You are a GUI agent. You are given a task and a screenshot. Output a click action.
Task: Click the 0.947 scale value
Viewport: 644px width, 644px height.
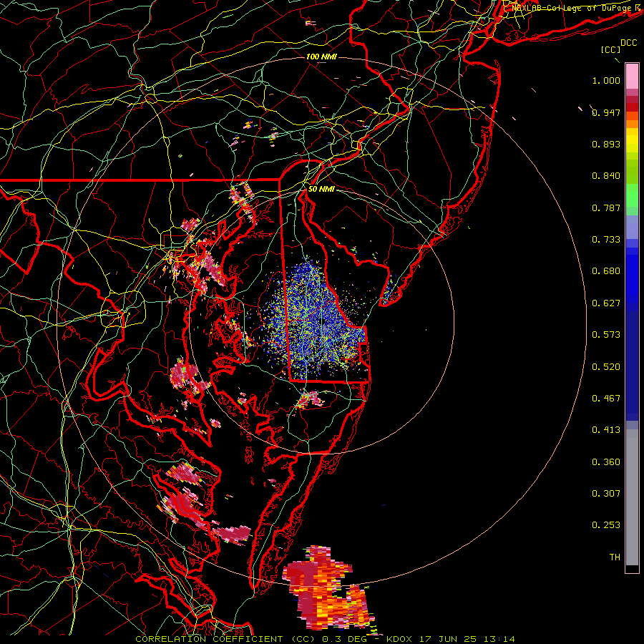click(x=606, y=112)
